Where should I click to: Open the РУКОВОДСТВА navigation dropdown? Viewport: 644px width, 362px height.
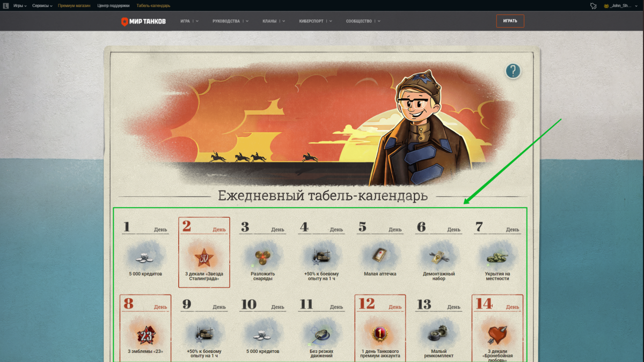(231, 21)
